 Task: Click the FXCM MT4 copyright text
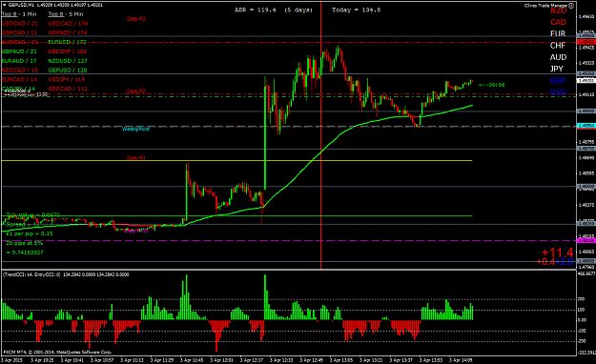(57, 352)
